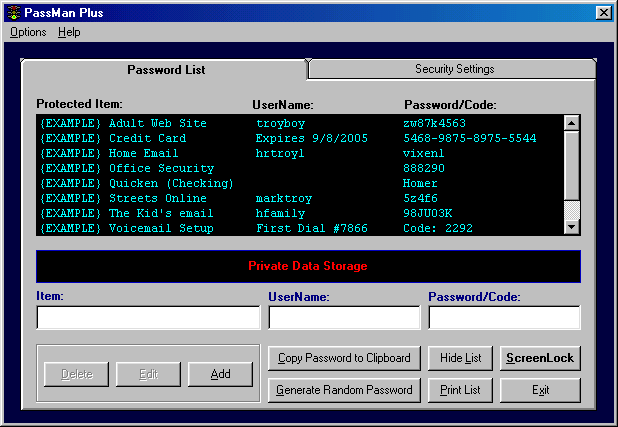The width and height of the screenshot is (618, 427).
Task: Generate a random password
Action: click(344, 390)
